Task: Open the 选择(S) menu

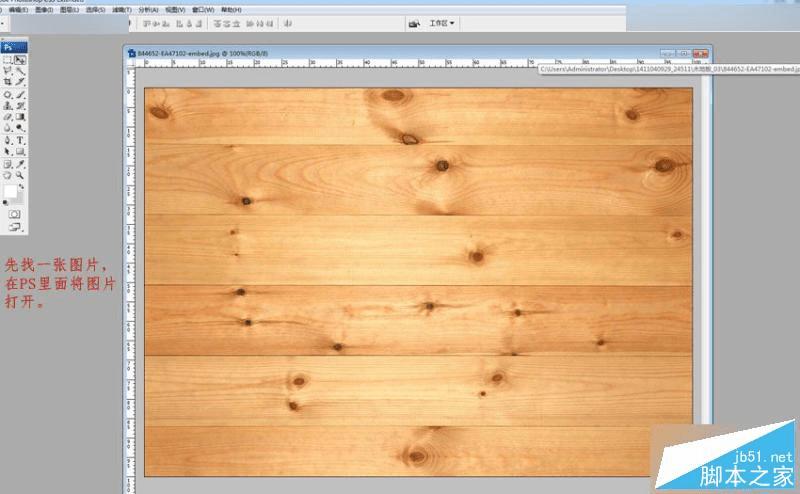Action: 95,10
